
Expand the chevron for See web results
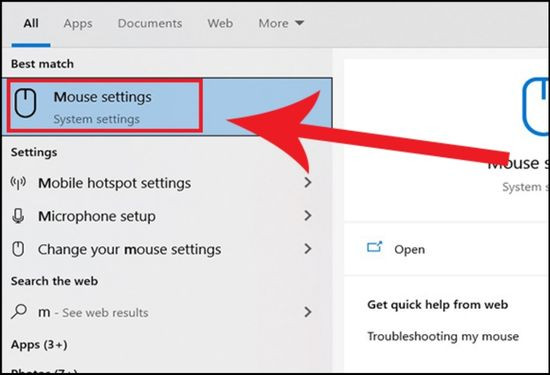(x=308, y=312)
